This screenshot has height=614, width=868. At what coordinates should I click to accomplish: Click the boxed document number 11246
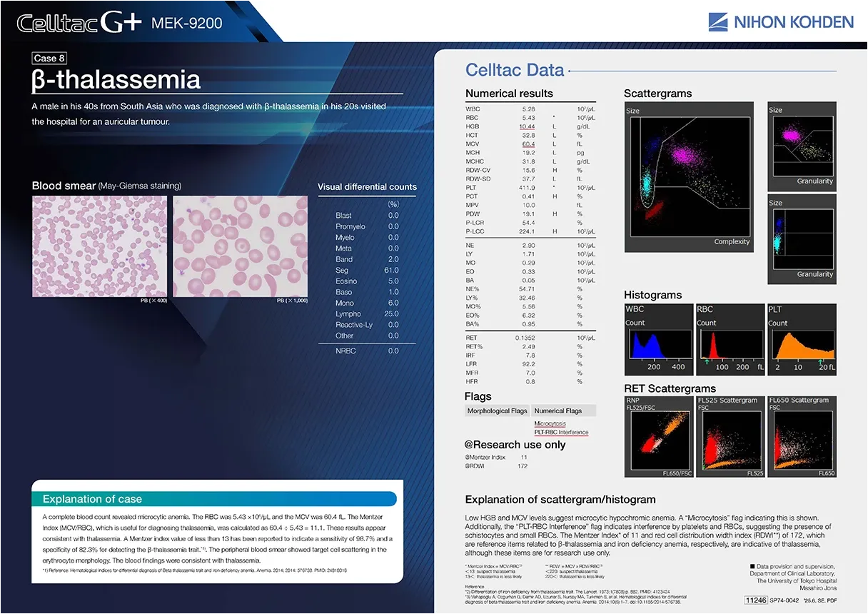pyautogui.click(x=756, y=600)
